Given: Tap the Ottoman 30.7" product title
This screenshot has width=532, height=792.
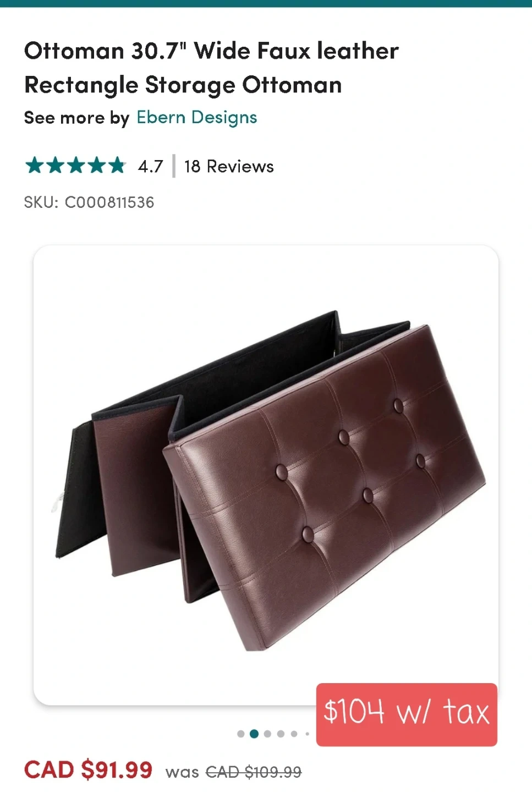Looking at the screenshot, I should tap(211, 68).
